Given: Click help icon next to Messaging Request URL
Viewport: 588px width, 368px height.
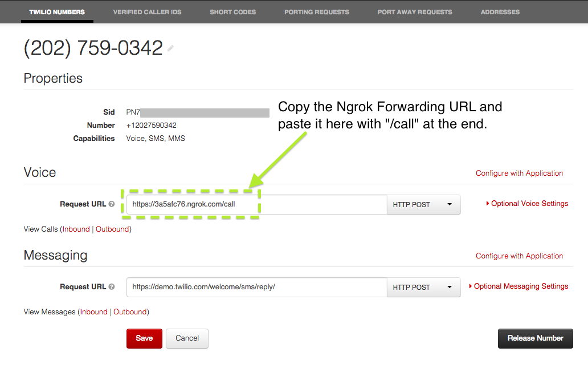Looking at the screenshot, I should point(111,286).
